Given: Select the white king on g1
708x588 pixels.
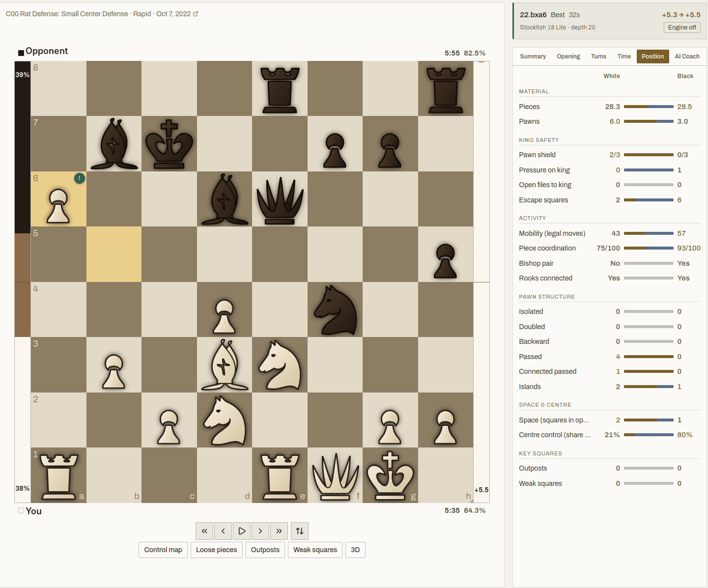Looking at the screenshot, I should click(391, 476).
